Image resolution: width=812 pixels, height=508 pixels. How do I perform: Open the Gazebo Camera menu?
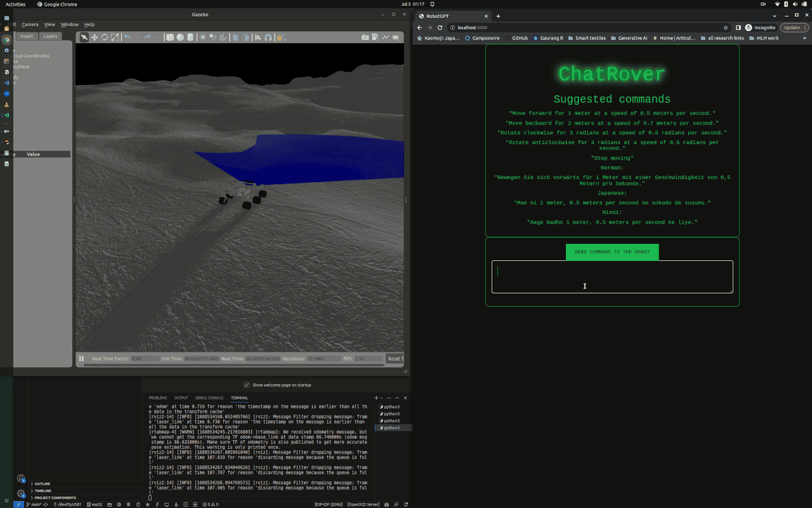pos(30,24)
